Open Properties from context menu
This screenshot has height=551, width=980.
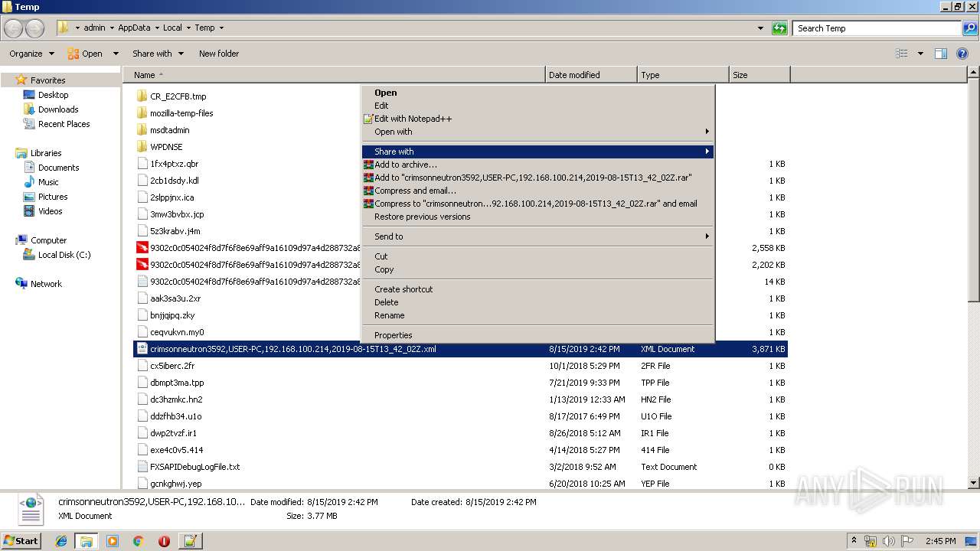537,335
